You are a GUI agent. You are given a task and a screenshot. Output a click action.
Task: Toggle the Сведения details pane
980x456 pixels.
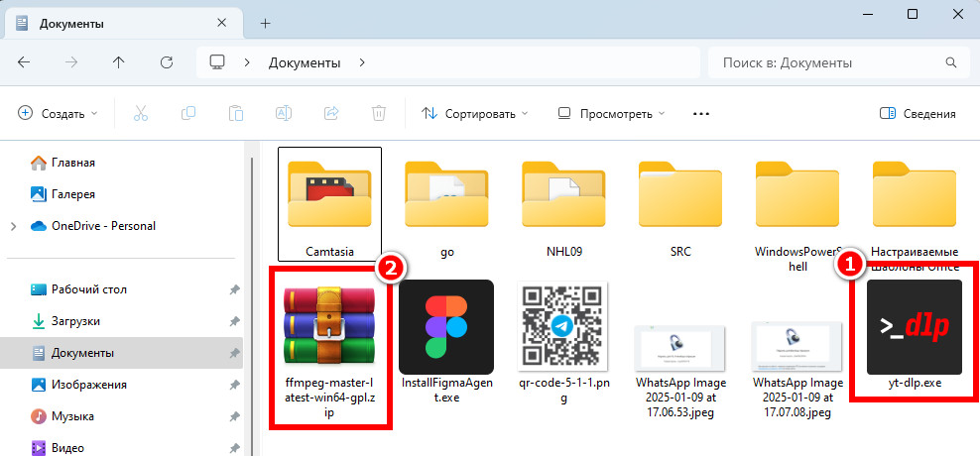click(918, 114)
